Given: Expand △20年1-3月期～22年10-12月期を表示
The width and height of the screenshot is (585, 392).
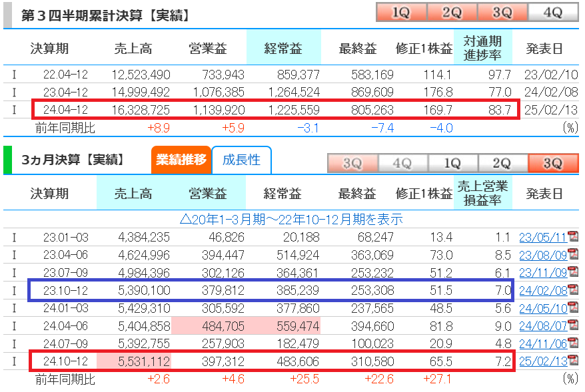Looking at the screenshot, I should (x=291, y=219).
